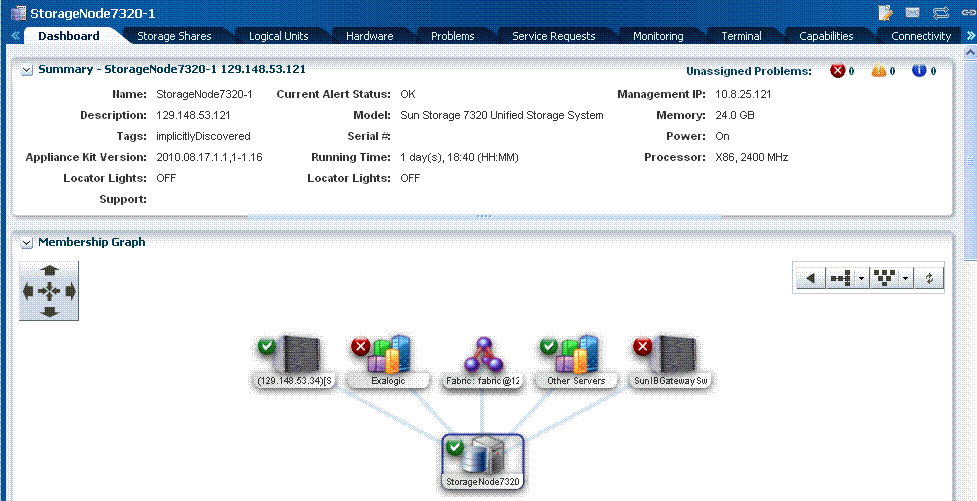Open the Service Requests tab

(553, 36)
